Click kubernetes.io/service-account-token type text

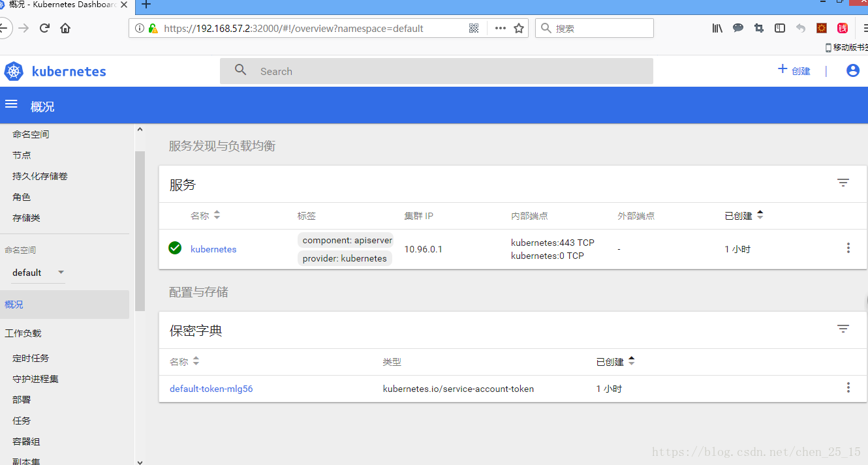tap(458, 389)
